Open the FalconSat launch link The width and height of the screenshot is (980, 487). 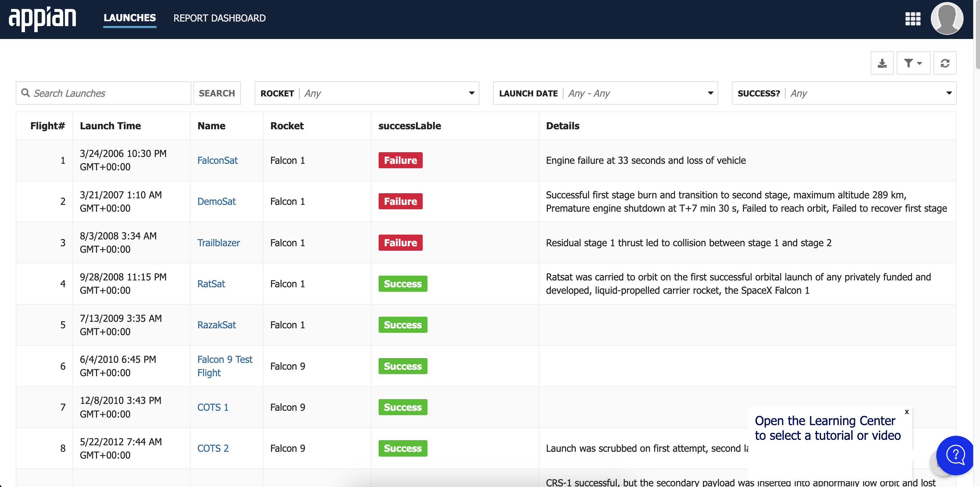[218, 160]
